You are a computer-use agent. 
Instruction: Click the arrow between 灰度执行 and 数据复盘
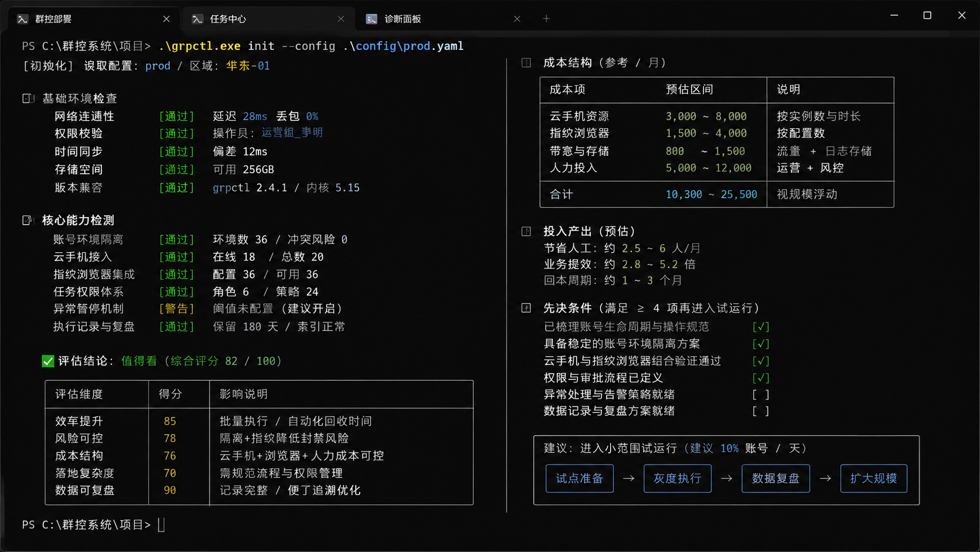[x=727, y=478]
